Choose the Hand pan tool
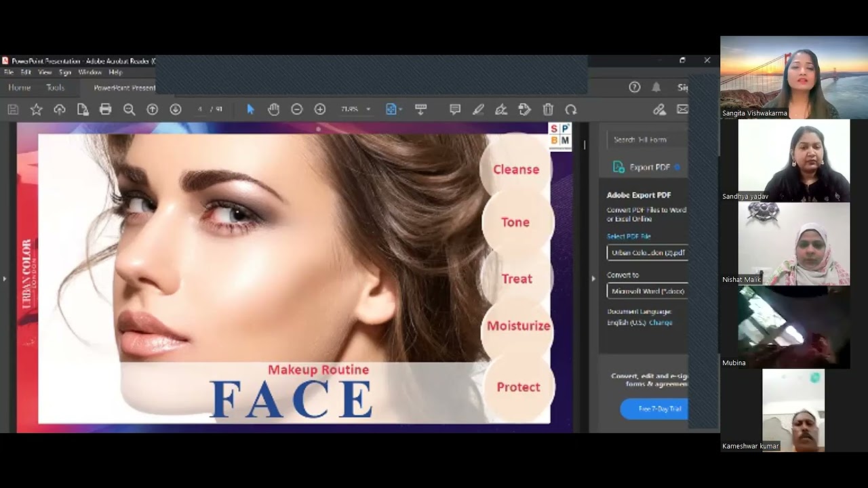Screen dimensions: 868x488 click(274, 109)
